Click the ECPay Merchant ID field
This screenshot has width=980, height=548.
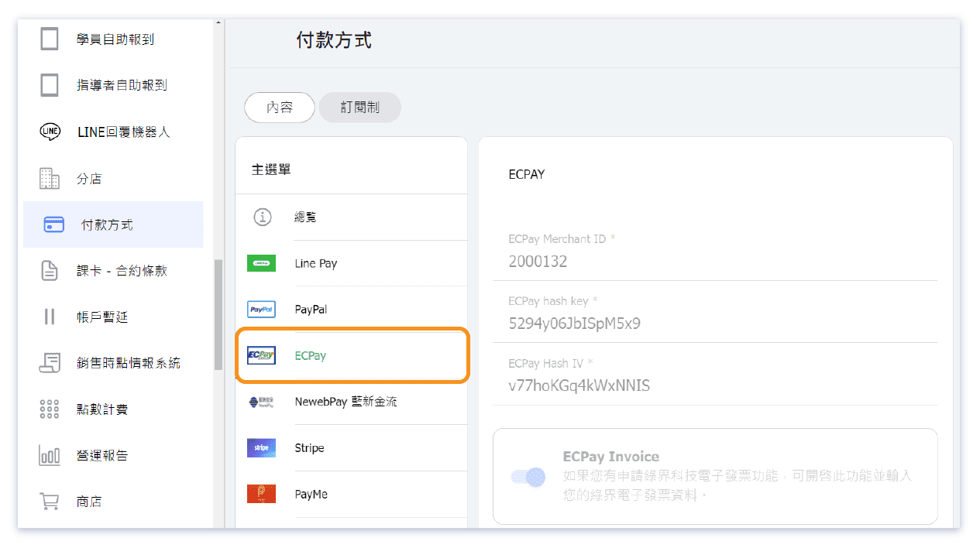(714, 262)
